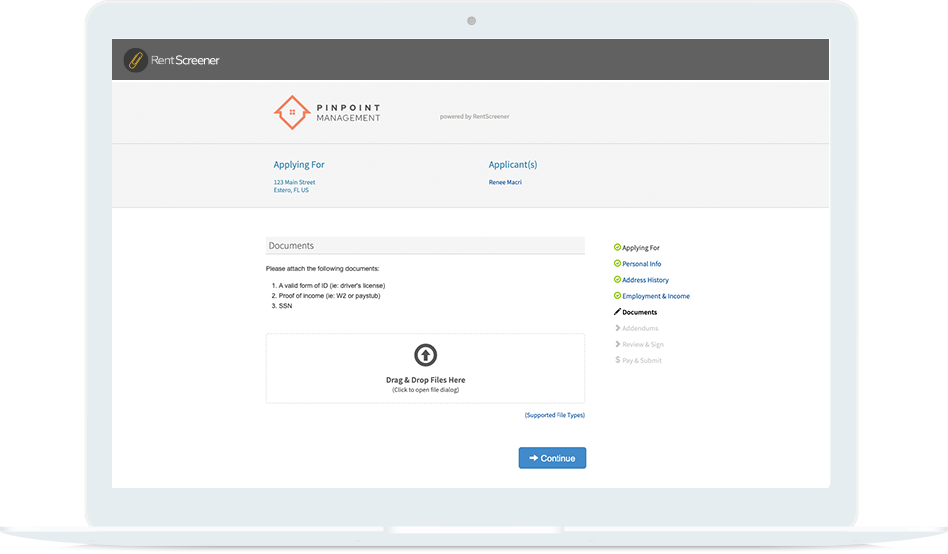Open the Employment & Income step
Viewport: 948px width, 554px height.
tap(655, 296)
